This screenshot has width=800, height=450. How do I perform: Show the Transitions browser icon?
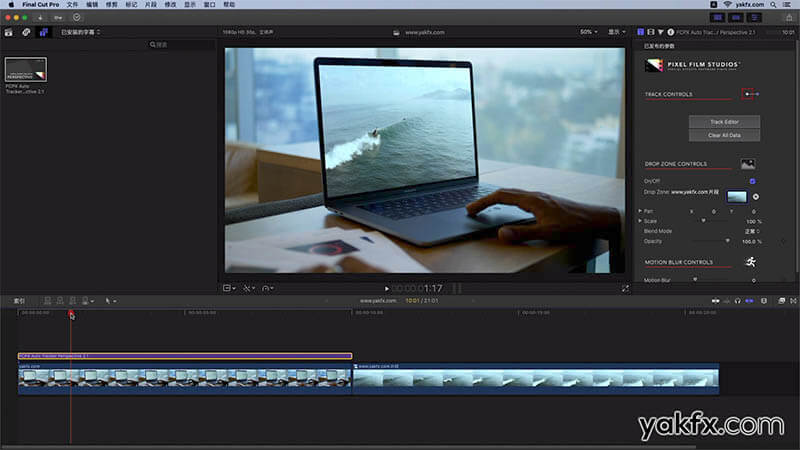(793, 301)
